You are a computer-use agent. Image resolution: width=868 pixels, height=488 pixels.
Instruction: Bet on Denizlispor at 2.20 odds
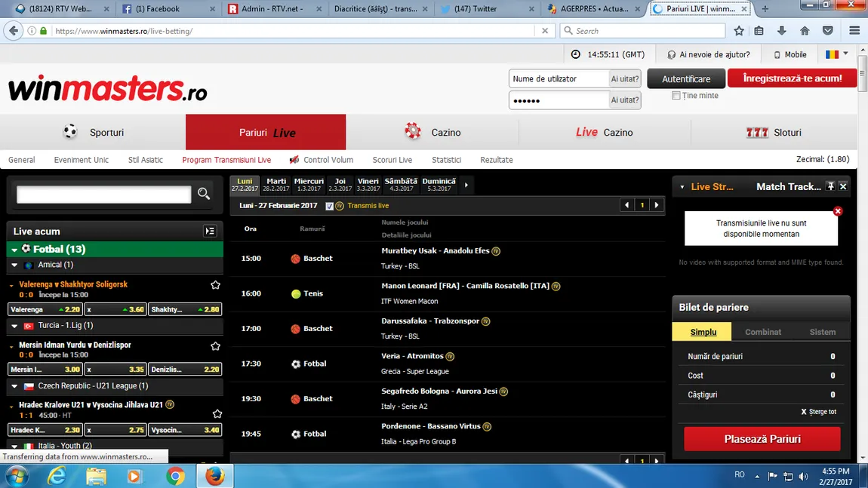pos(185,369)
